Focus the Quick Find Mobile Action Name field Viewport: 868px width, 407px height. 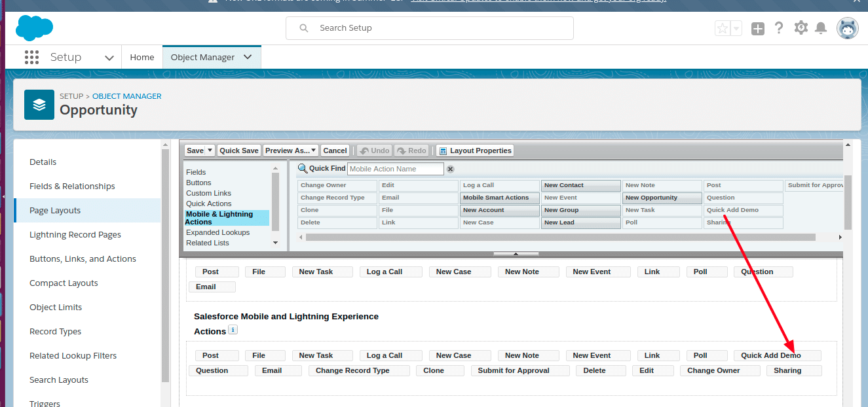click(395, 169)
